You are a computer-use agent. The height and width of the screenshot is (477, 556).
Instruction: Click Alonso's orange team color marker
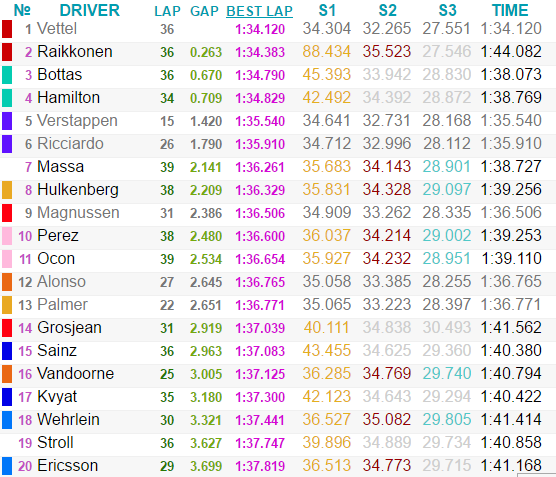click(x=7, y=282)
